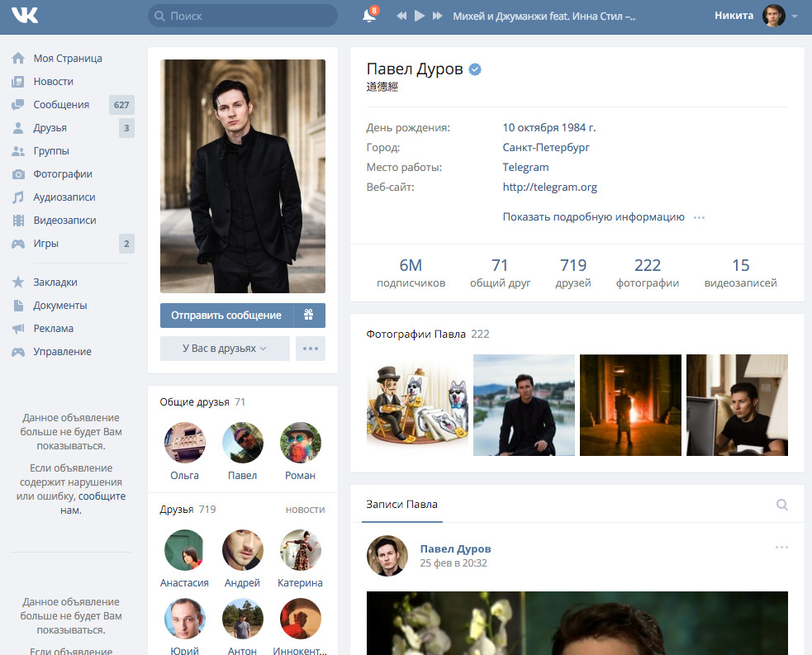Viewport: 812px width, 655px height.
Task: Skip to previous audio track
Action: tap(401, 16)
